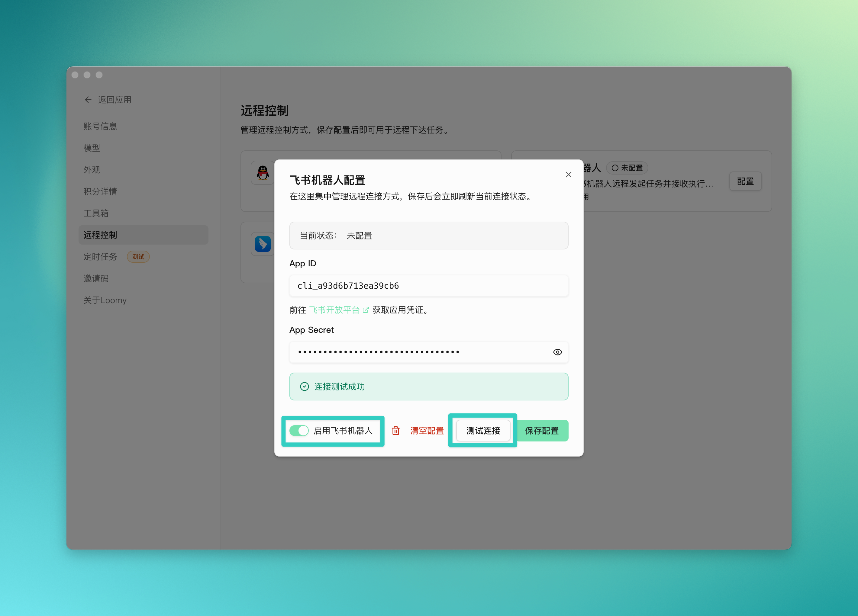
Task: Click the checkmark icon in 连接测试成功 banner
Action: [305, 387]
